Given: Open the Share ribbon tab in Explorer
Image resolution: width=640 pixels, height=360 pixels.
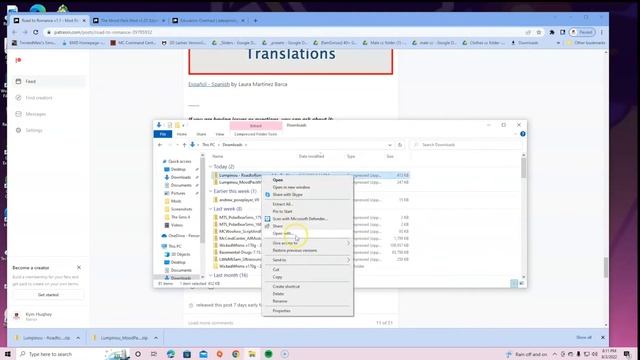Looking at the screenshot, I should coord(201,134).
